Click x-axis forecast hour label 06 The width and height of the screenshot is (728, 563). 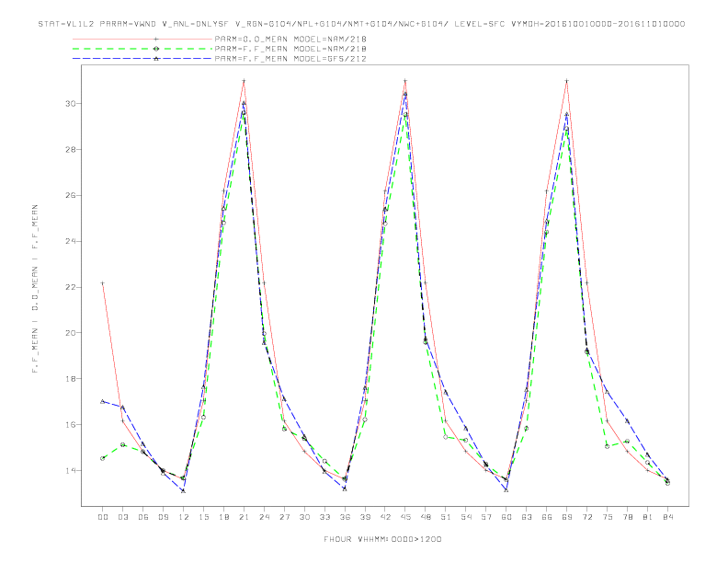tap(143, 517)
